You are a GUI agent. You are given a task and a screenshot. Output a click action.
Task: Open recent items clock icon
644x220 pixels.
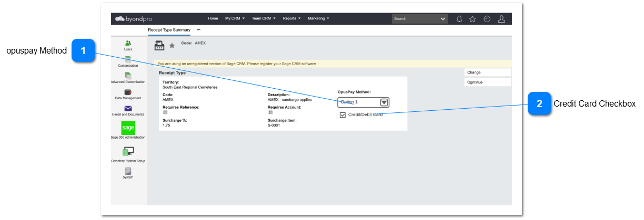(487, 19)
